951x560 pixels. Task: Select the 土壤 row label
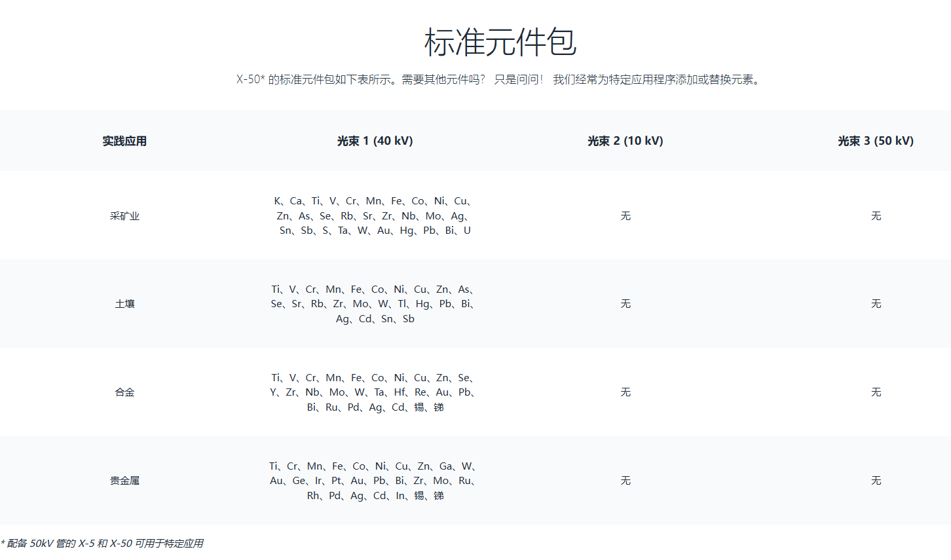(x=124, y=304)
